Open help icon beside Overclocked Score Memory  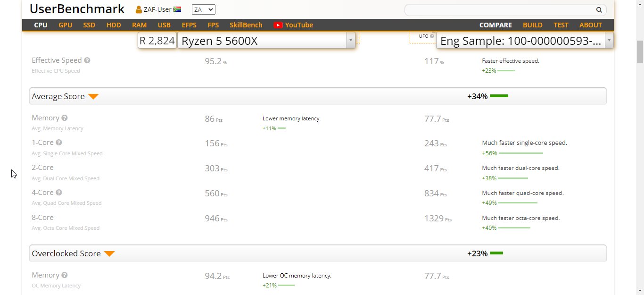coord(65,275)
